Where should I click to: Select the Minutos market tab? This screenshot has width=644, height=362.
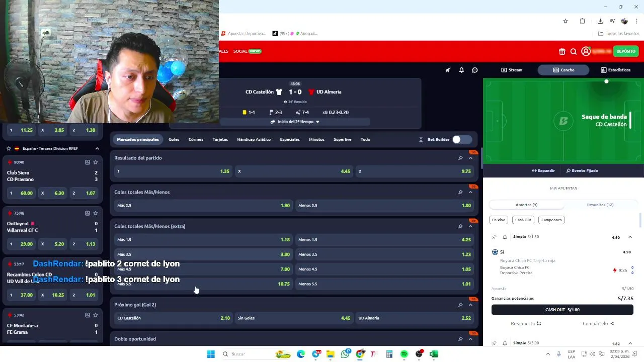(x=316, y=139)
